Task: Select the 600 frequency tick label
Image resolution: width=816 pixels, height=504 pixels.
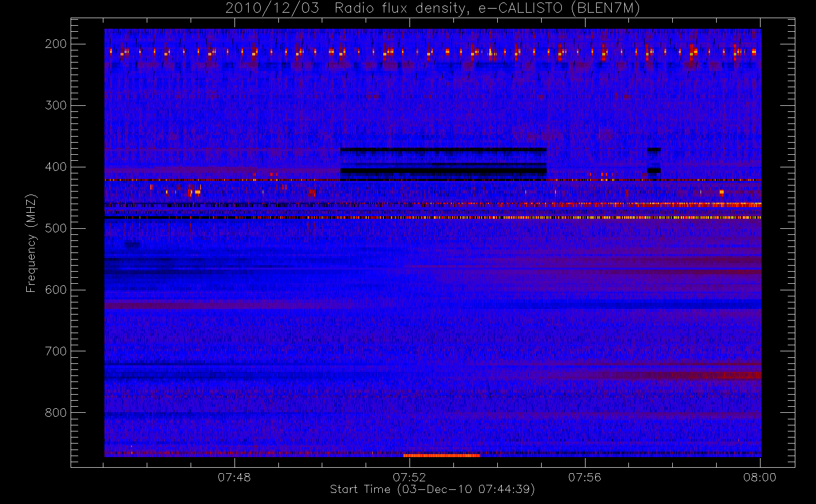Action: click(x=56, y=290)
